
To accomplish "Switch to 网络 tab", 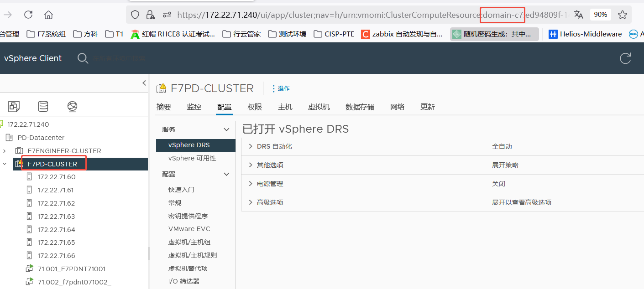I will 398,107.
